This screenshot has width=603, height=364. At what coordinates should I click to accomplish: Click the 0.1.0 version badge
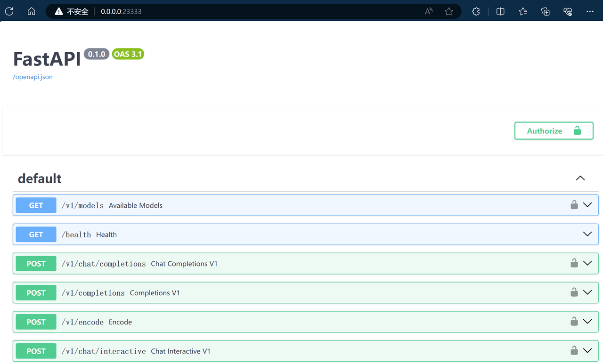coord(97,54)
